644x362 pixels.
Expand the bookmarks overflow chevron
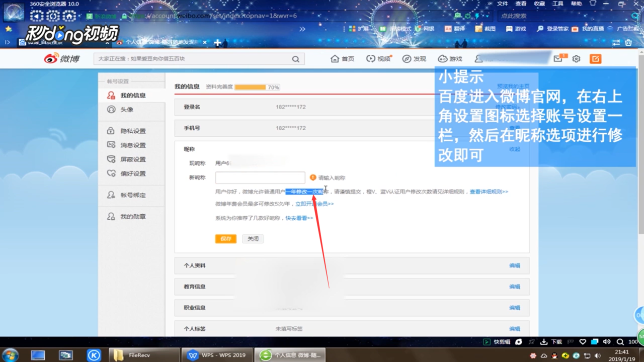302,29
